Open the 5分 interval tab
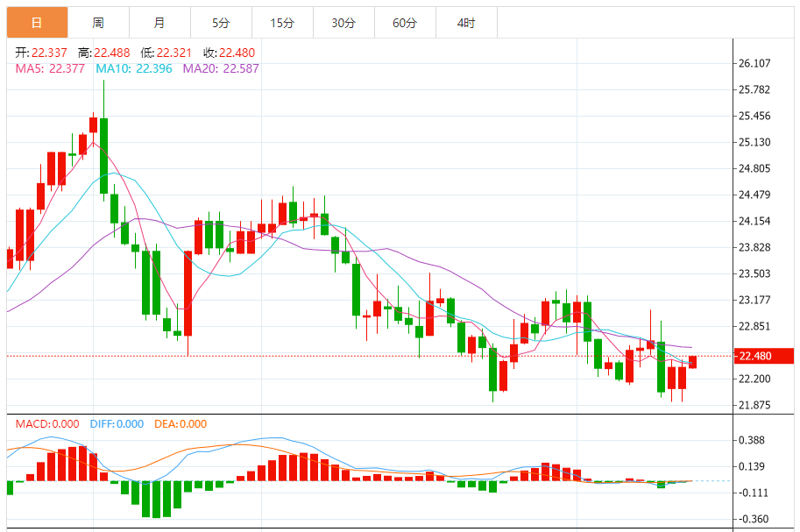The image size is (800, 532). click(x=221, y=23)
